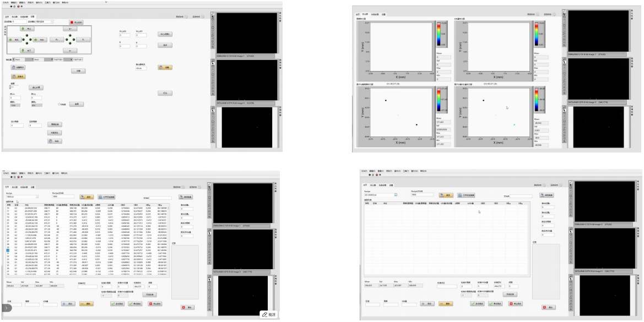Open the "文件(F)" menu in top-left window
The height and width of the screenshot is (322, 644).
pos(6,3)
